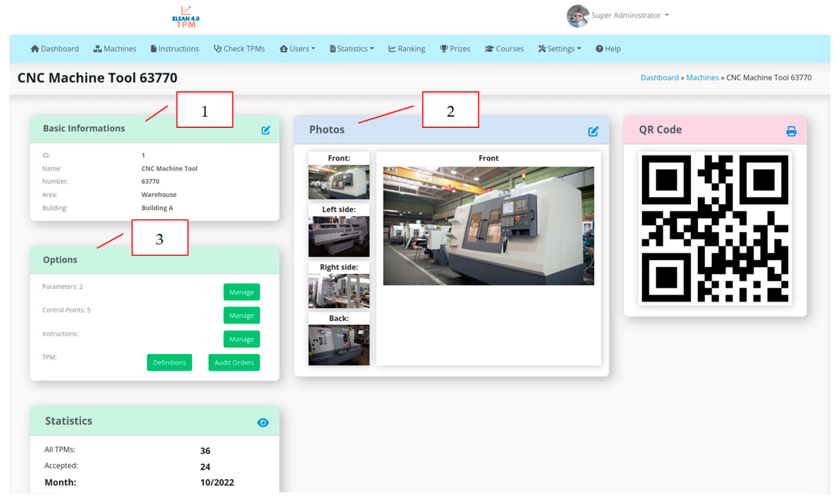
Task: Click the edit icon in Photos panel
Action: pyautogui.click(x=593, y=131)
